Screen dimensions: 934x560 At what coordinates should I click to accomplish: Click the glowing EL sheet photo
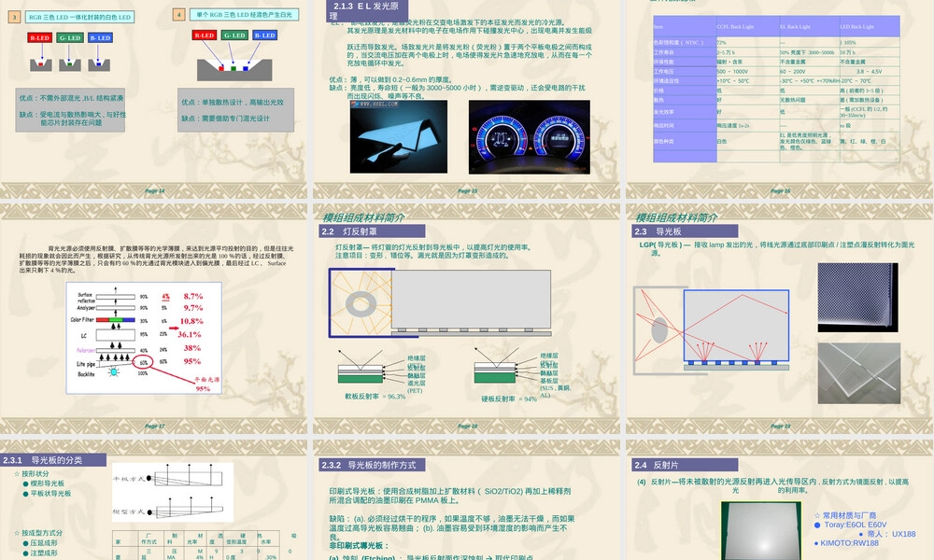point(399,137)
